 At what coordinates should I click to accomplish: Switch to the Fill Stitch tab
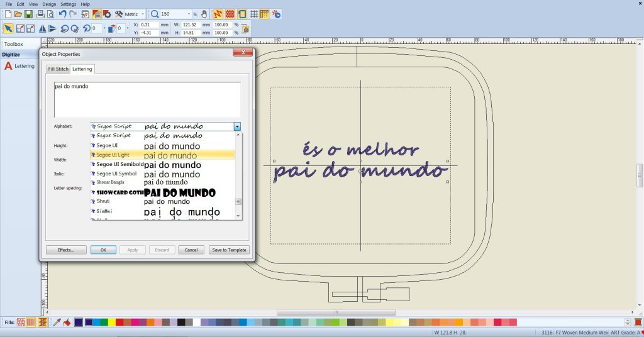tap(58, 69)
